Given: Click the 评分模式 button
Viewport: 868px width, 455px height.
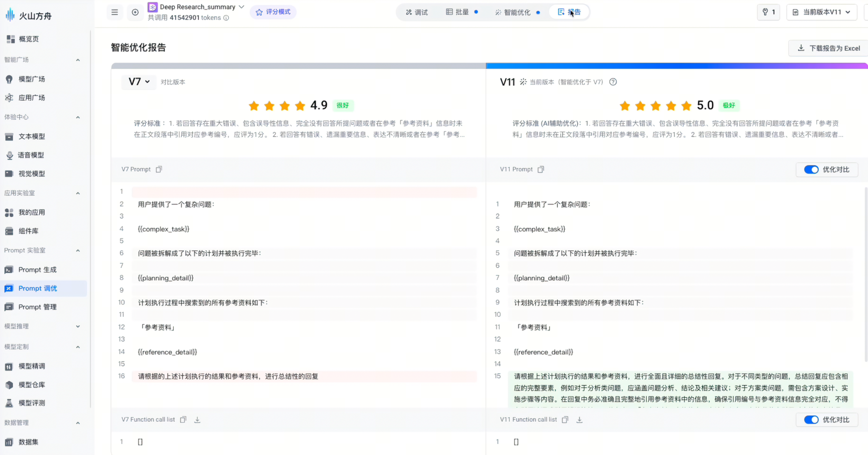Looking at the screenshot, I should (273, 12).
